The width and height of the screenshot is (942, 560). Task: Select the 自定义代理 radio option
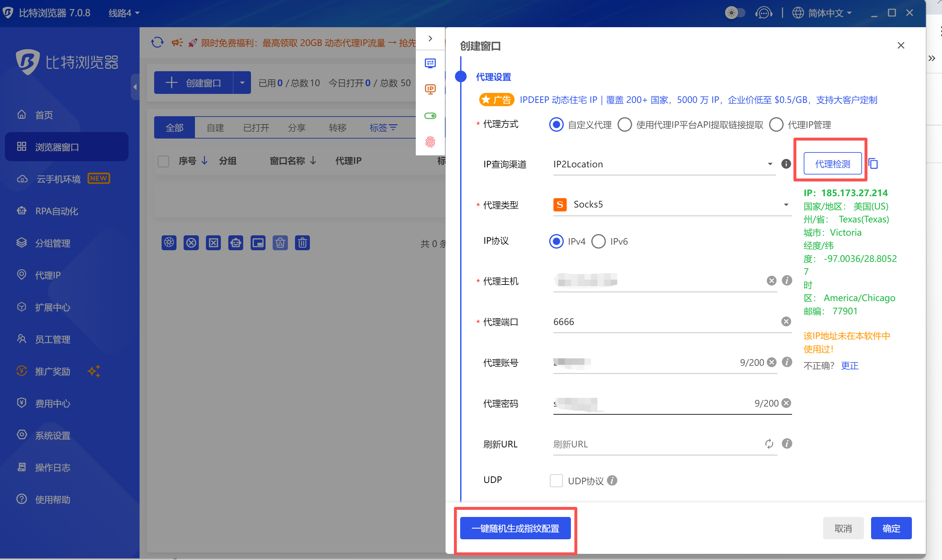tap(556, 125)
